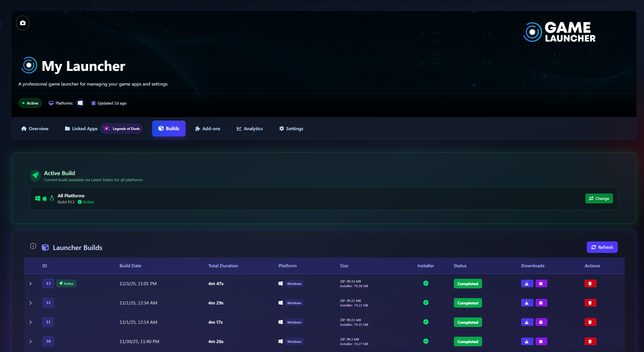Download the ZIP for build 10
This screenshot has width=644, height=352.
coord(527,342)
